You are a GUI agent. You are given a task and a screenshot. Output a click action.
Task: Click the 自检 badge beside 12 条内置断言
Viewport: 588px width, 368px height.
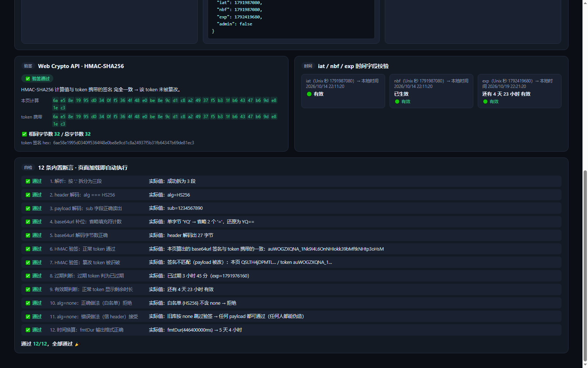28,168
